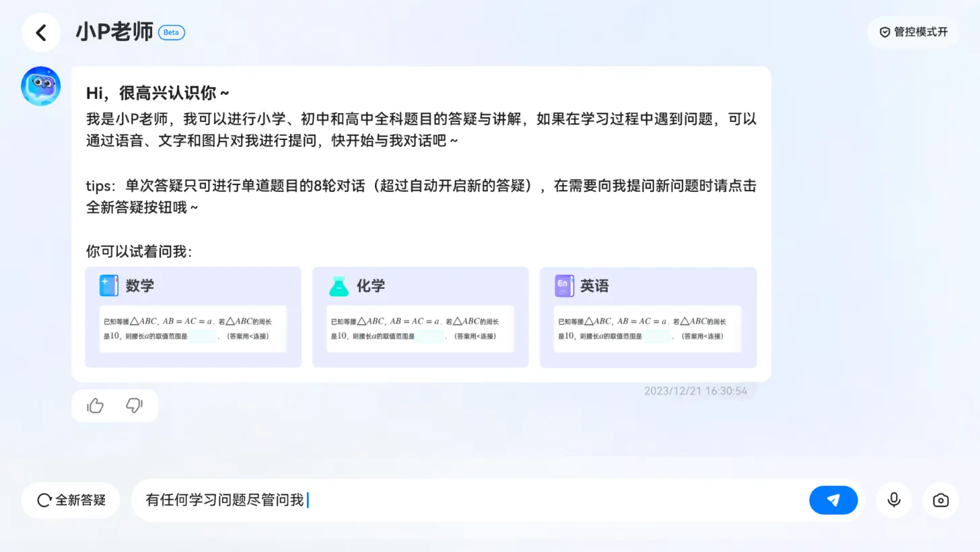
Task: Click the message input field to type
Action: (x=471, y=500)
